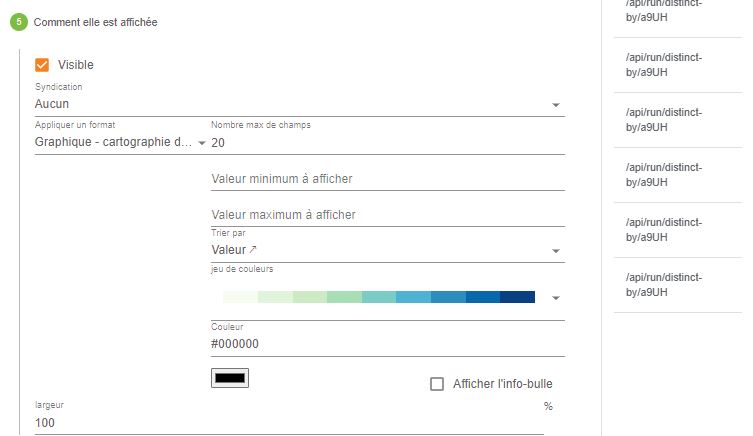Open the Comment elle est affichée section header
753x436 pixels.
(x=96, y=22)
